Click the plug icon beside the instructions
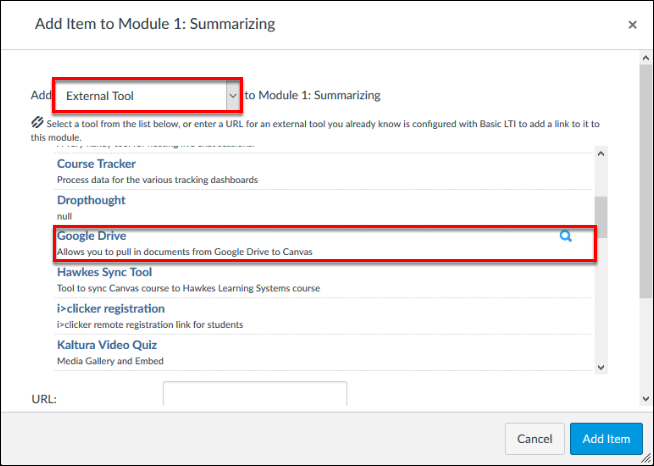654x466 pixels. [37, 122]
